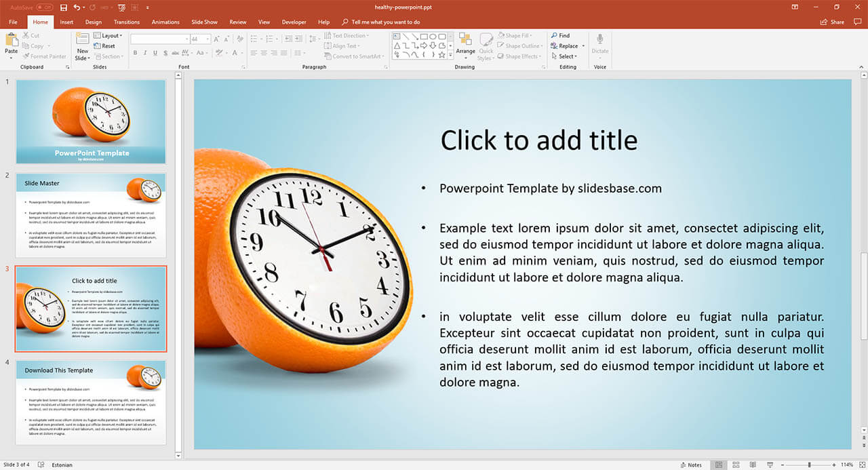868x470 pixels.
Task: Switch to Reading View in status bar
Action: (x=753, y=465)
